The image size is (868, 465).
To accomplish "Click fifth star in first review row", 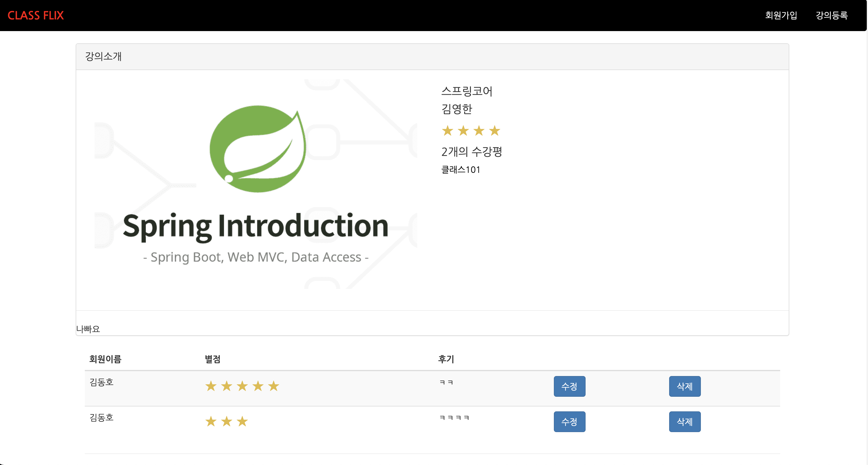I will tap(274, 386).
